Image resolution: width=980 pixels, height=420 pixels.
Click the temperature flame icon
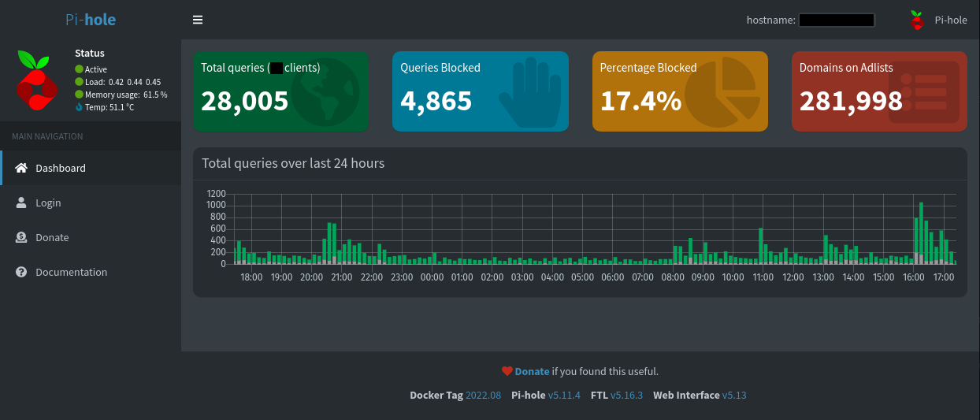click(79, 107)
